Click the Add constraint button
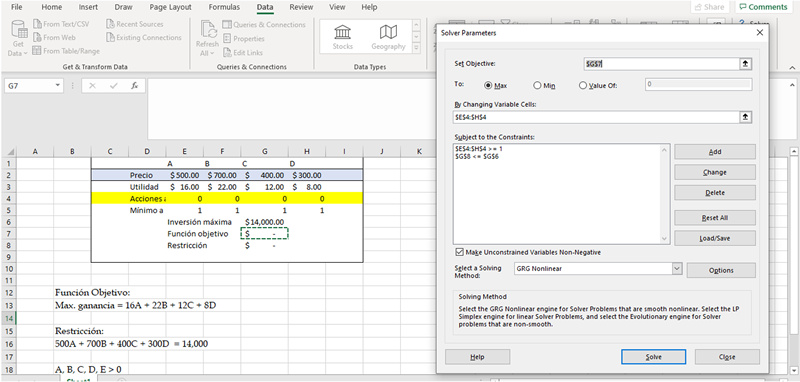 715,152
